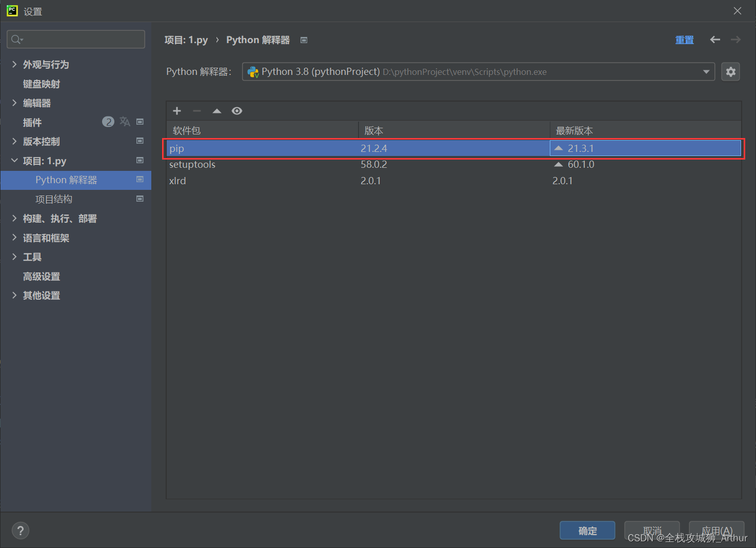Click the help question mark button
Screen dimensions: 756x548
pyautogui.click(x=21, y=531)
